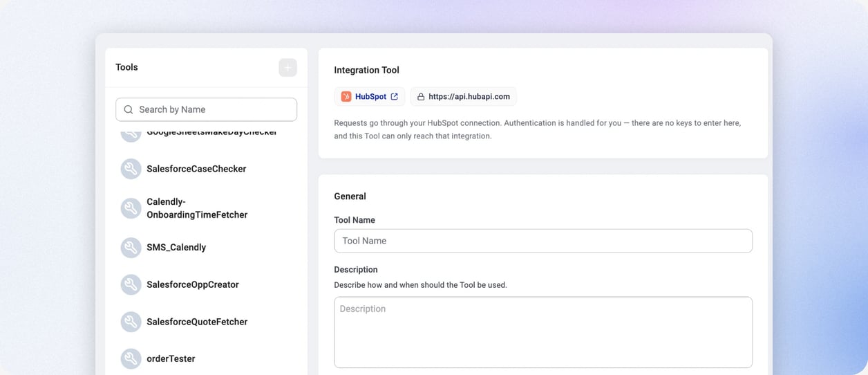Select the SalesforceCaseChecker wrench icon
Screen dimensions: 868x375
(131, 169)
